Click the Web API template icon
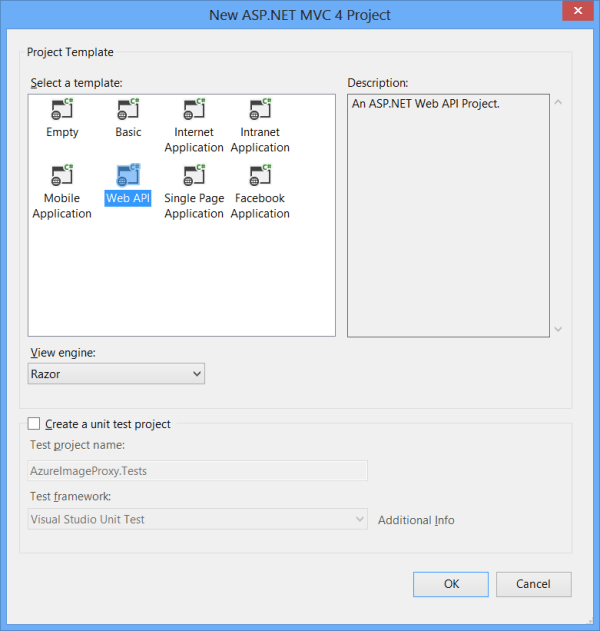600x631 pixels. 128,175
